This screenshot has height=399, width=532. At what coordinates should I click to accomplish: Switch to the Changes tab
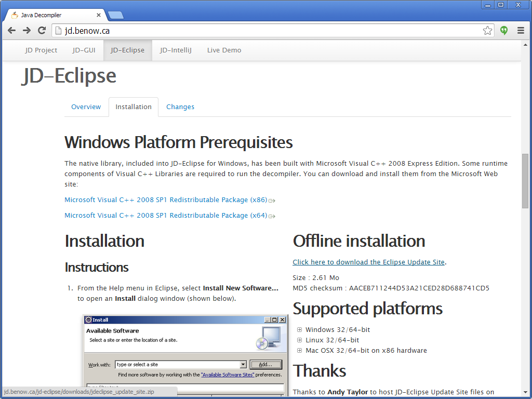(x=180, y=107)
